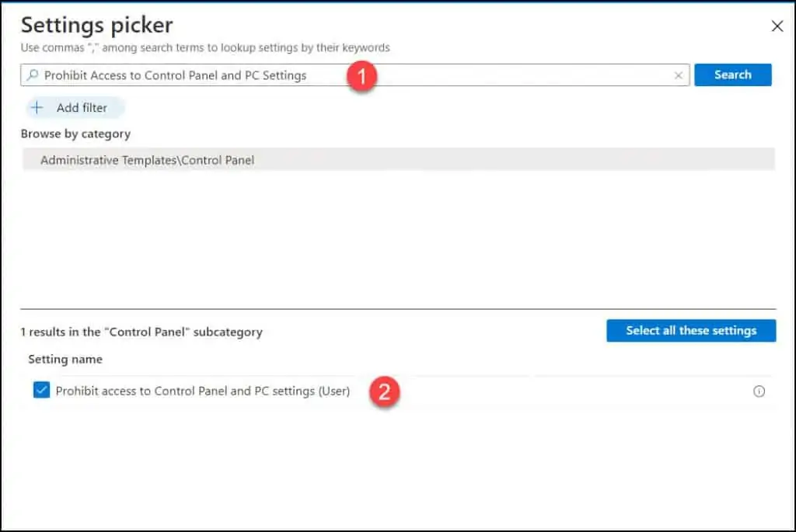
Task: Click inside the settings search field
Action: coord(354,75)
